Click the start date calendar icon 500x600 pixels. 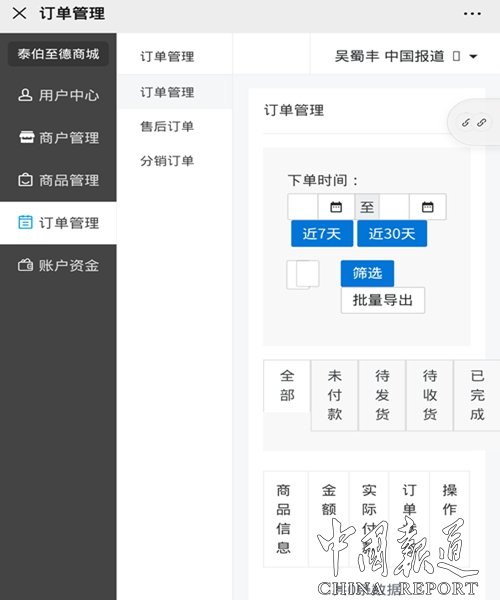pos(336,207)
